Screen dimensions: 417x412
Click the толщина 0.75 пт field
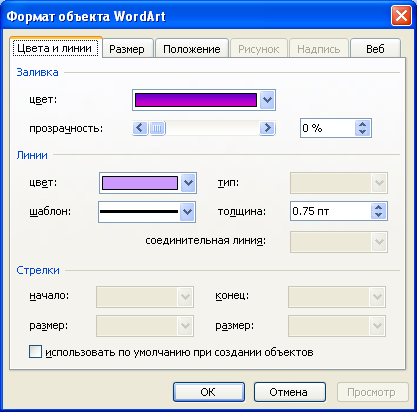coord(331,211)
